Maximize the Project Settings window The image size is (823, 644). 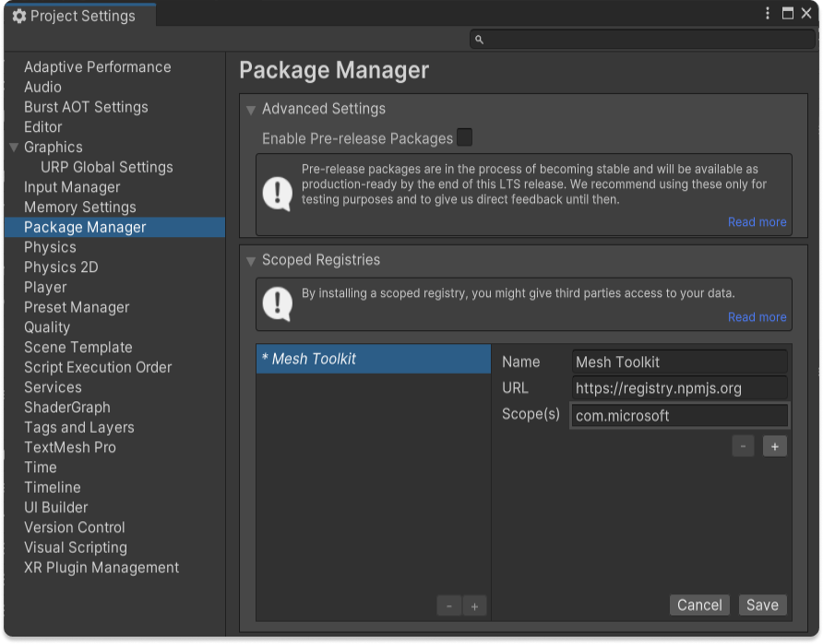coord(788,14)
